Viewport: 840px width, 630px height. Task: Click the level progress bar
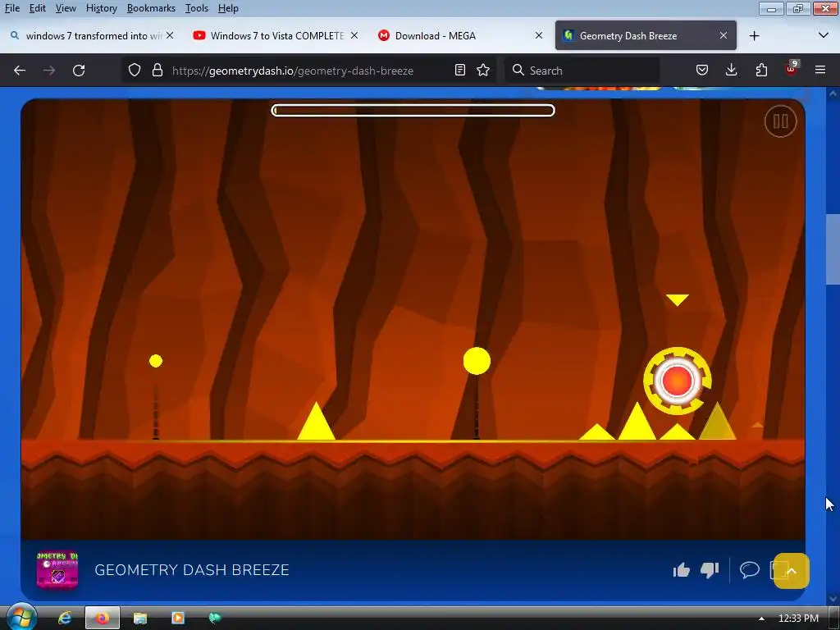click(413, 111)
